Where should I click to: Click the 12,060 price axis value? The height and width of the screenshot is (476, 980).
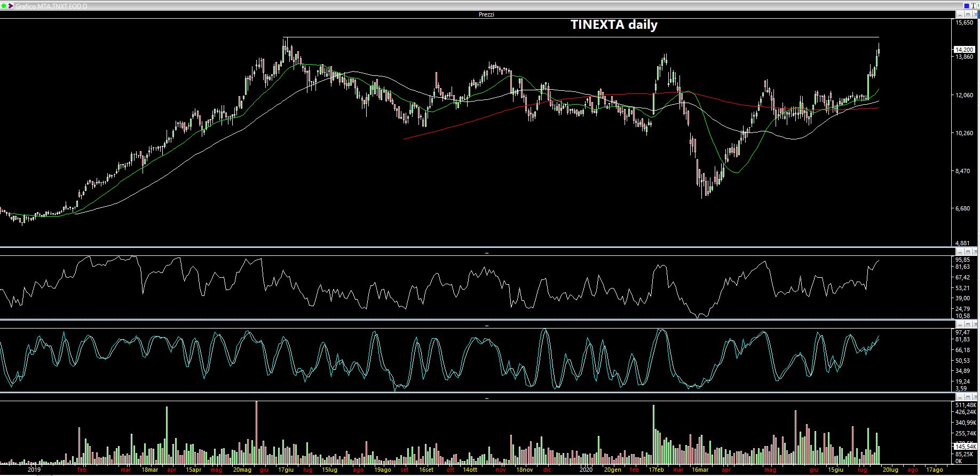964,95
